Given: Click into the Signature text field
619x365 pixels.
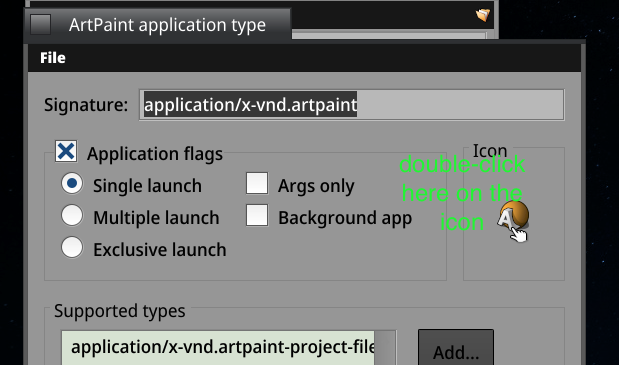Looking at the screenshot, I should [x=351, y=105].
